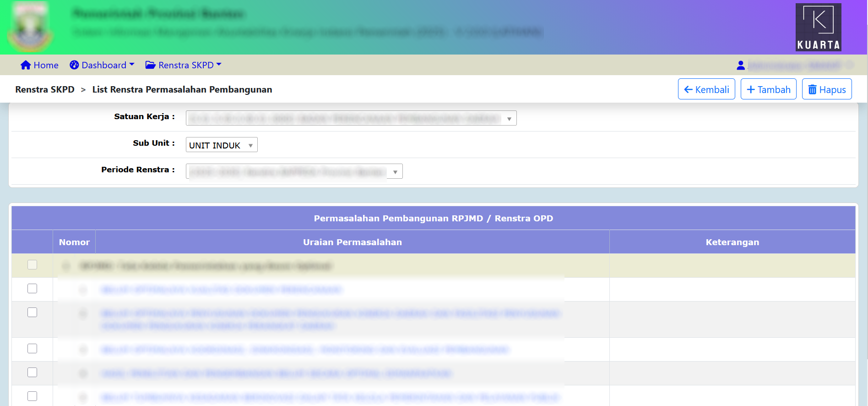Check the second row checkbox

32,289
